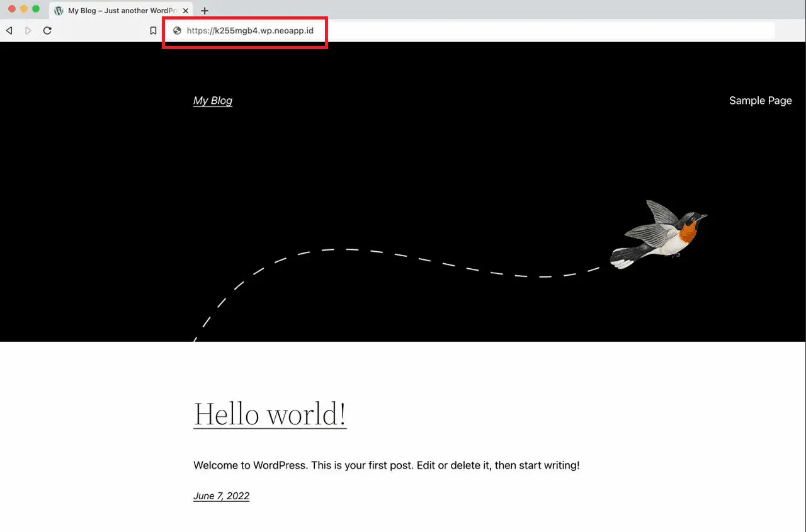The image size is (806, 532).
Task: Maximize the window with the green button
Action: click(36, 9)
